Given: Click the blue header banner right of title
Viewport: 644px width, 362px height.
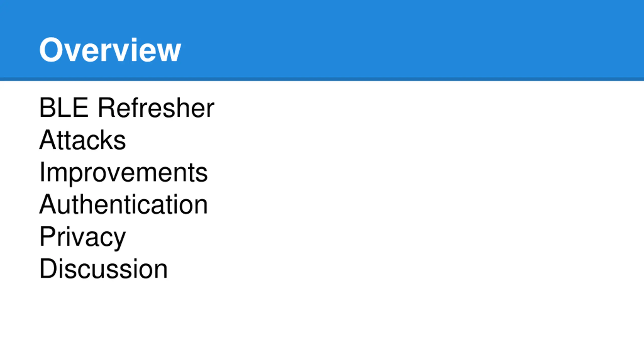Looking at the screenshot, I should point(413,39).
